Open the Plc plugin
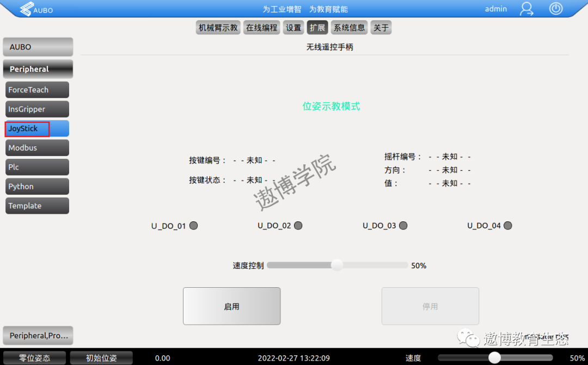The image size is (588, 365). pos(37,167)
